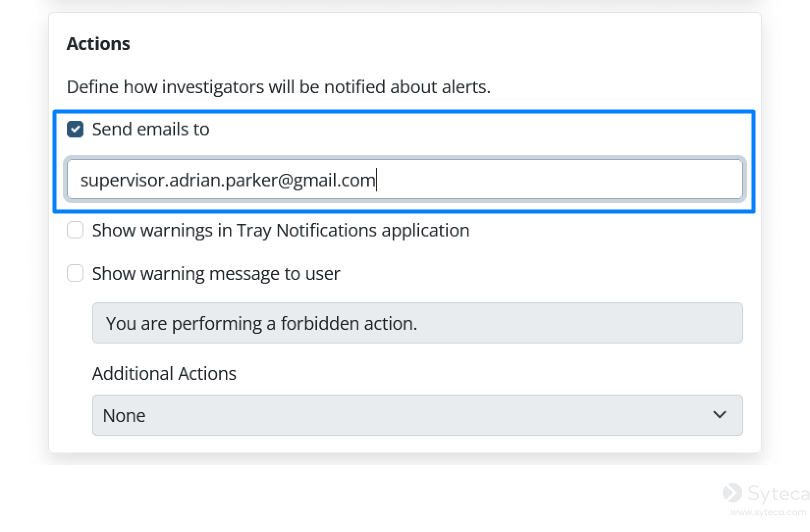
Task: Click the Syteca logo icon
Action: click(732, 493)
